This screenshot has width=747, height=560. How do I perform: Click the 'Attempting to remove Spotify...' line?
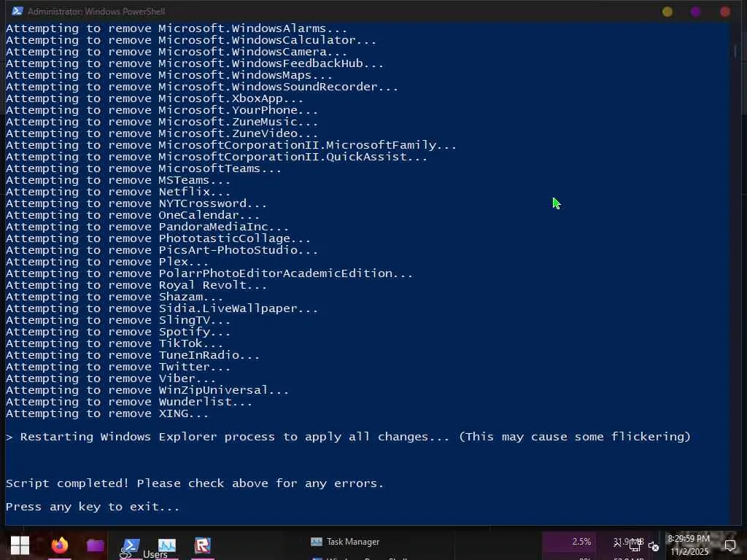(118, 332)
